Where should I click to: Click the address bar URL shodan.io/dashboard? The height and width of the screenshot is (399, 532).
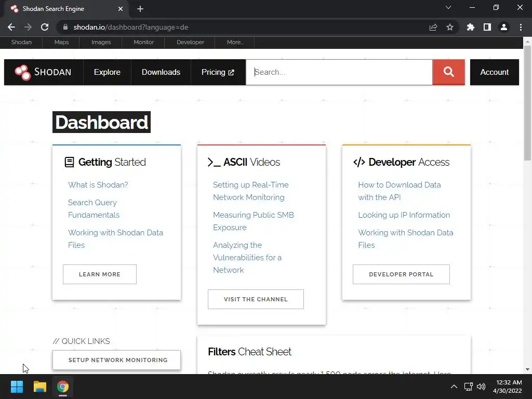131,27
